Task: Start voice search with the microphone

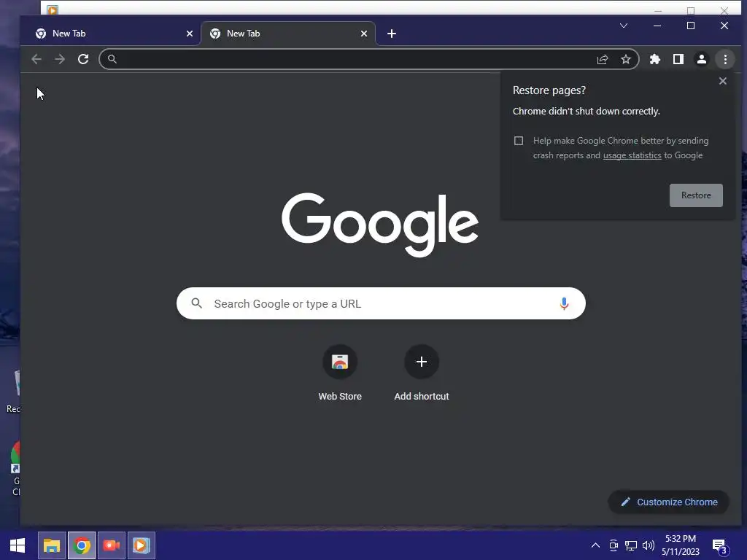Action: point(564,303)
